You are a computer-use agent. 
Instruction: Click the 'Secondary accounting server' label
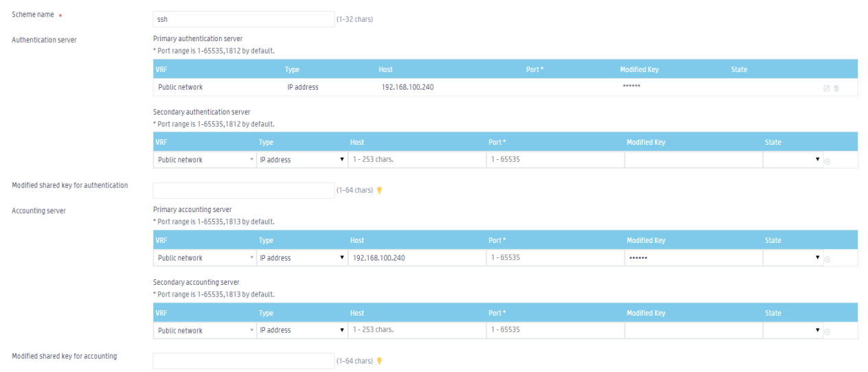[x=196, y=282]
